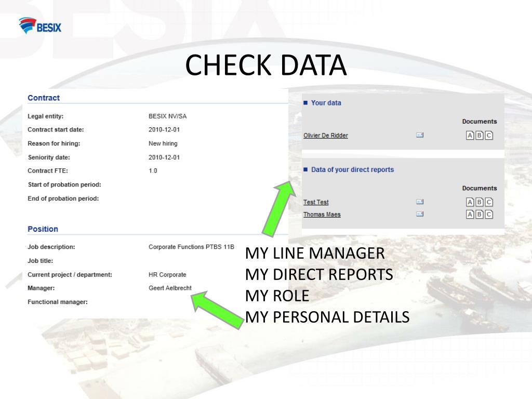This screenshot has width=532, height=399.
Task: Click the Your data section heading
Action: (326, 103)
